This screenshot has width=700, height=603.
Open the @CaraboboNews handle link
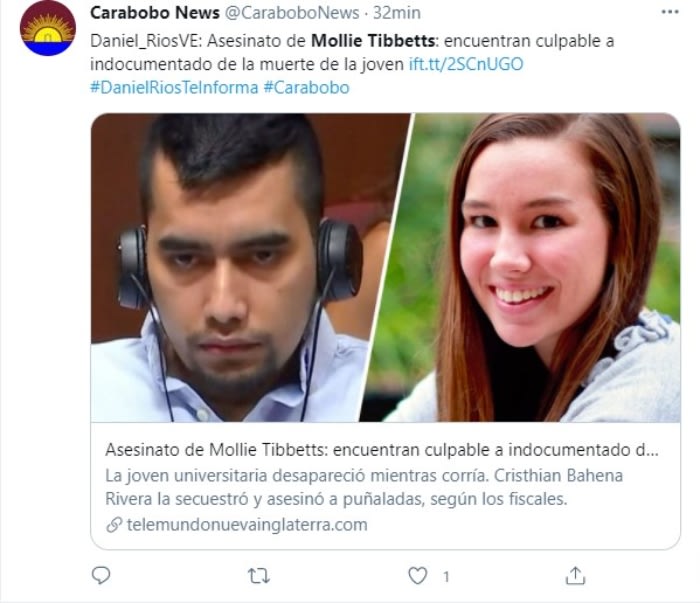[292, 13]
